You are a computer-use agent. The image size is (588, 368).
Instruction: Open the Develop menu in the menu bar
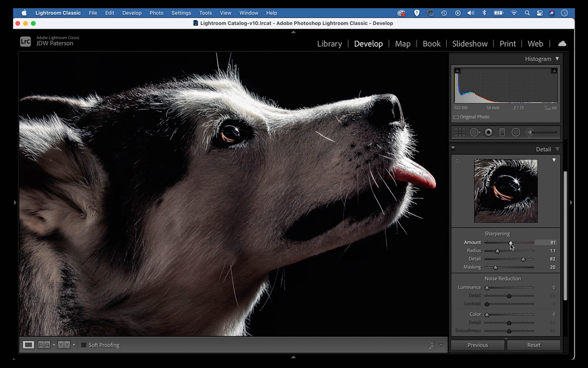coord(132,13)
